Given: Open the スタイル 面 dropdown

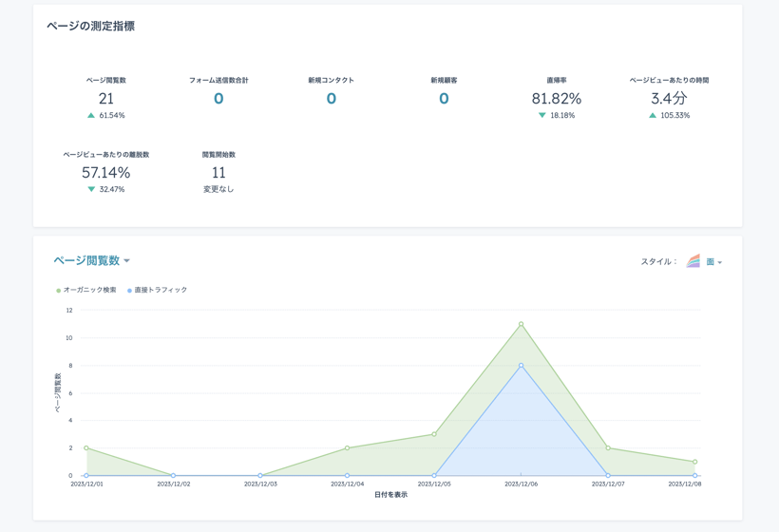Looking at the screenshot, I should click(x=713, y=262).
